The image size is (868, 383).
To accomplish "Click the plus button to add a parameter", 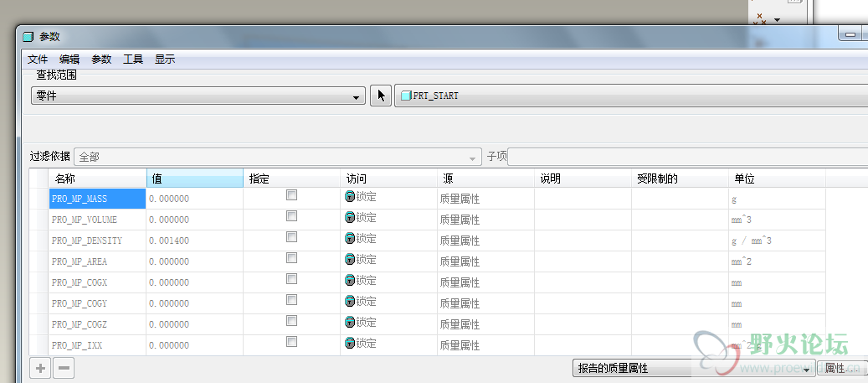I will click(x=40, y=368).
